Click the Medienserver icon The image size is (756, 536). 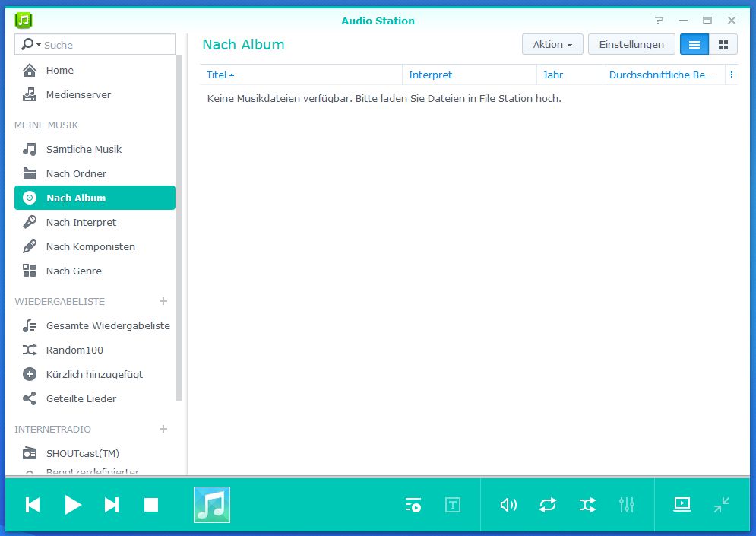pyautogui.click(x=30, y=94)
